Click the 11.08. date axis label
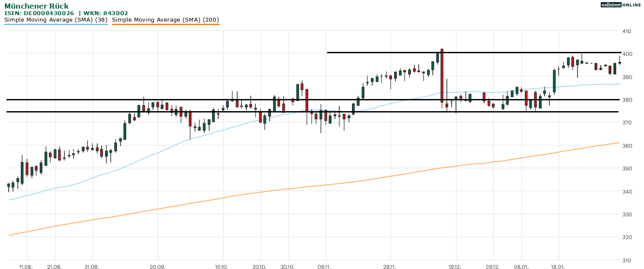644x269 pixels. [25, 267]
